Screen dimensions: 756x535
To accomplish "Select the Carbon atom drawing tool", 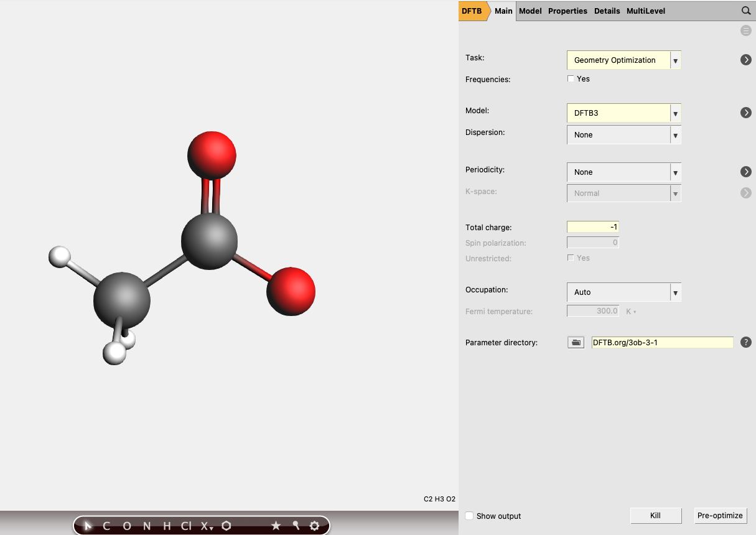I will [106, 526].
